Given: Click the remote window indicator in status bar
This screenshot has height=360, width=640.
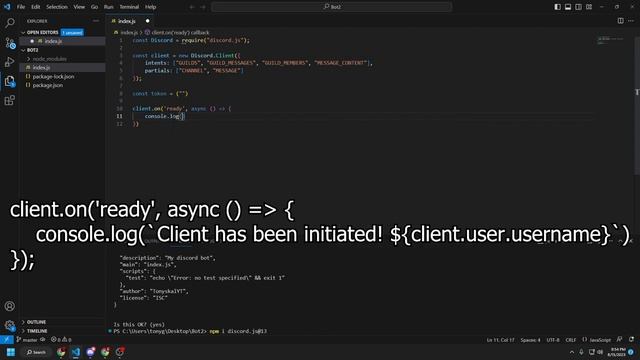Looking at the screenshot, I should [x=7, y=340].
